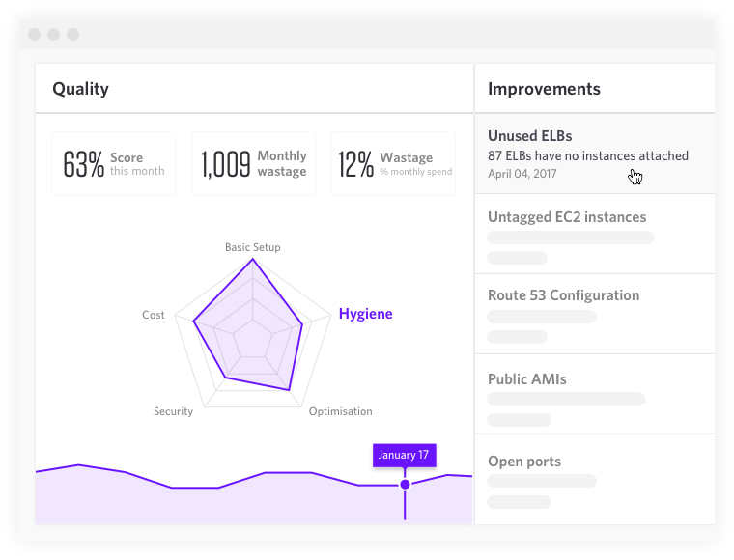Click the Basic Setup radar axis label

[253, 247]
